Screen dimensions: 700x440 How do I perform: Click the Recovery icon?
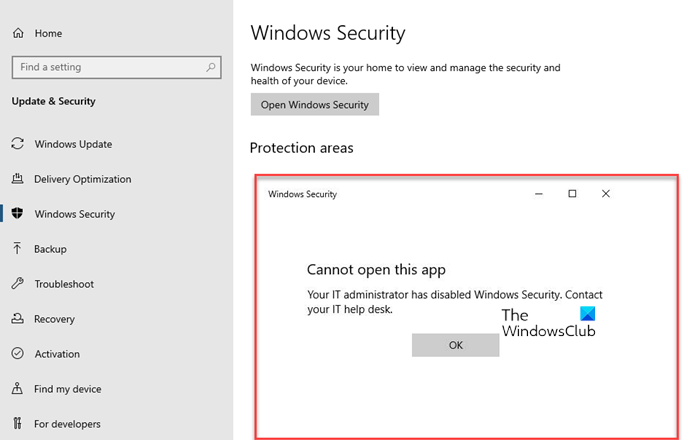(x=18, y=319)
